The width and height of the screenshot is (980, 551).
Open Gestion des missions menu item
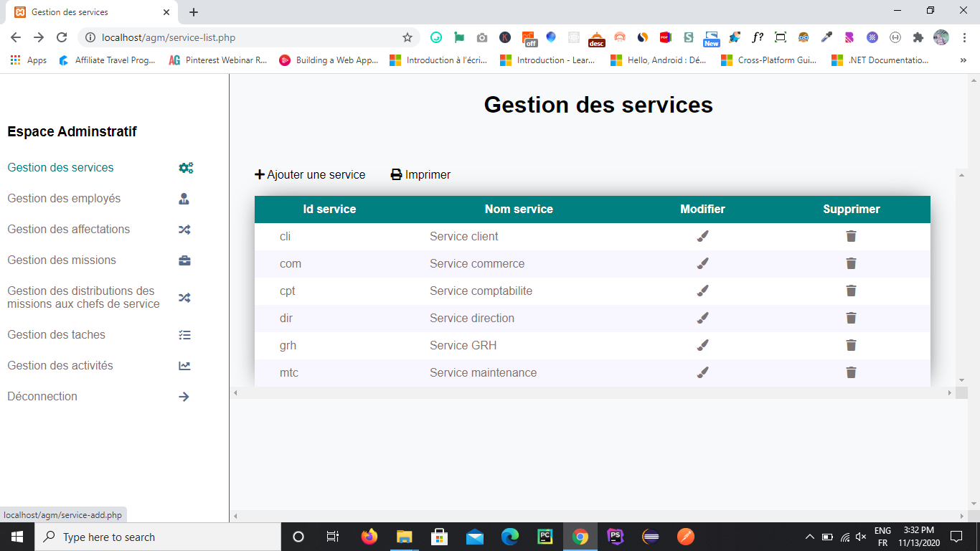coord(62,260)
